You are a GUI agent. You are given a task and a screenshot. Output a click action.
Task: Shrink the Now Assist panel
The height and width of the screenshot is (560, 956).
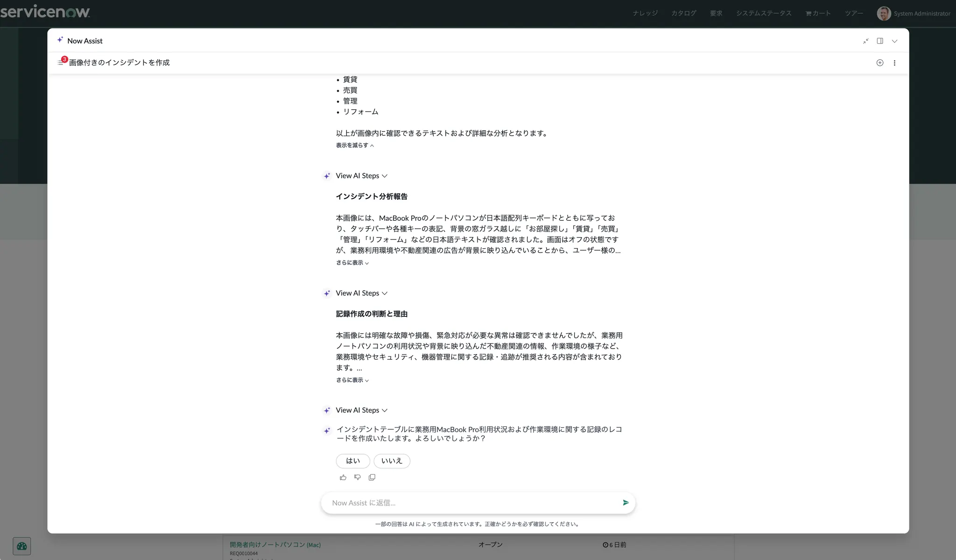(x=866, y=41)
